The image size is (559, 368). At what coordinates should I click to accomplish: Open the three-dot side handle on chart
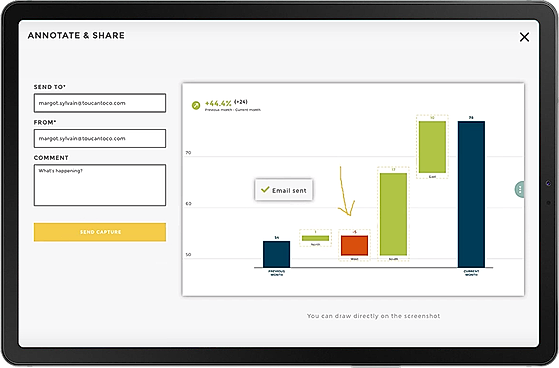[x=520, y=190]
